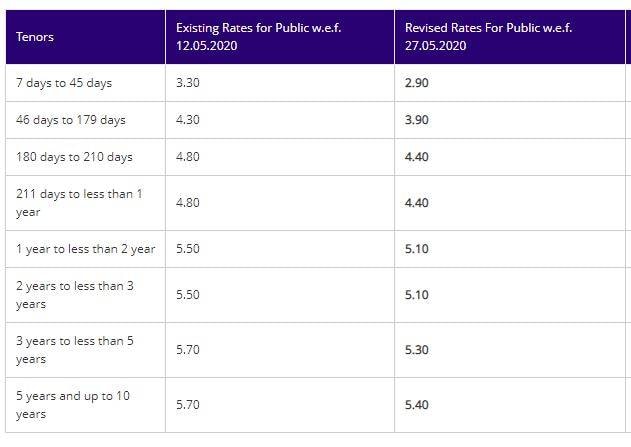The width and height of the screenshot is (631, 447).
Task: Click the revised rate 5.30 cell
Action: coord(417,350)
